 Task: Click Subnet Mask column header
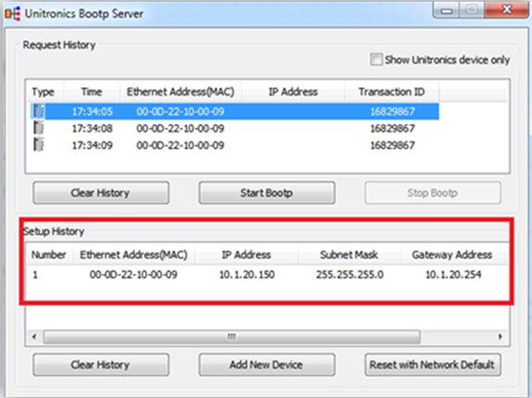coord(349,255)
